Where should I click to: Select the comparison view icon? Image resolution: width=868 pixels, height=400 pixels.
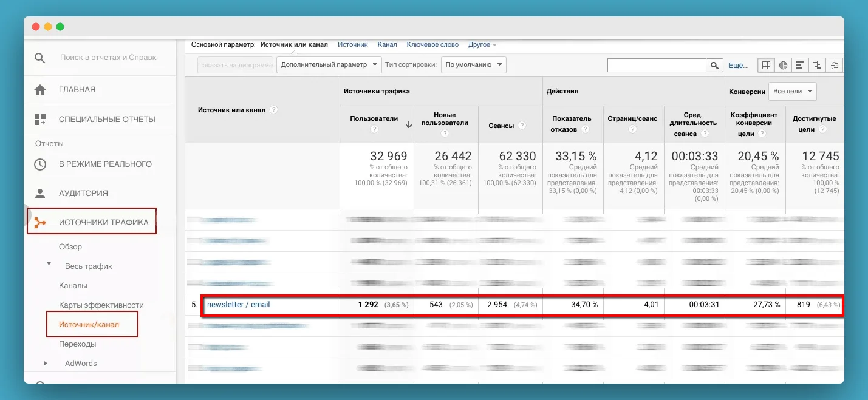[817, 65]
